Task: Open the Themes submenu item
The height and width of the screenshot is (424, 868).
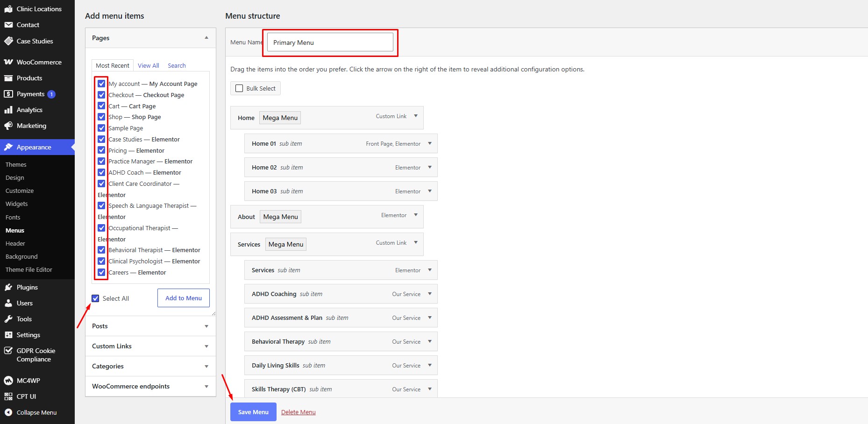Action: [16, 164]
